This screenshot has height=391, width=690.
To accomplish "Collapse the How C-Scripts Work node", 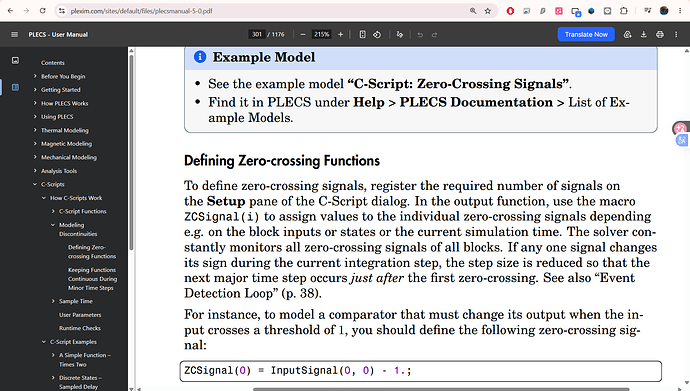I will tap(44, 198).
